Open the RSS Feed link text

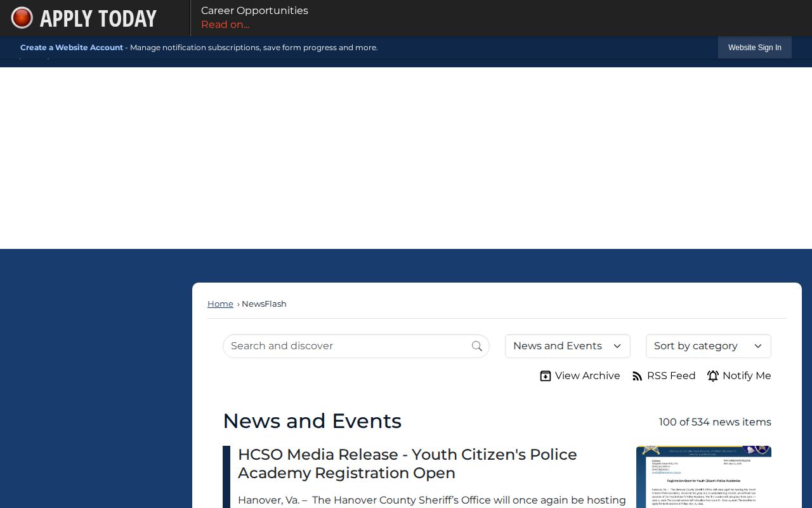[x=671, y=376]
